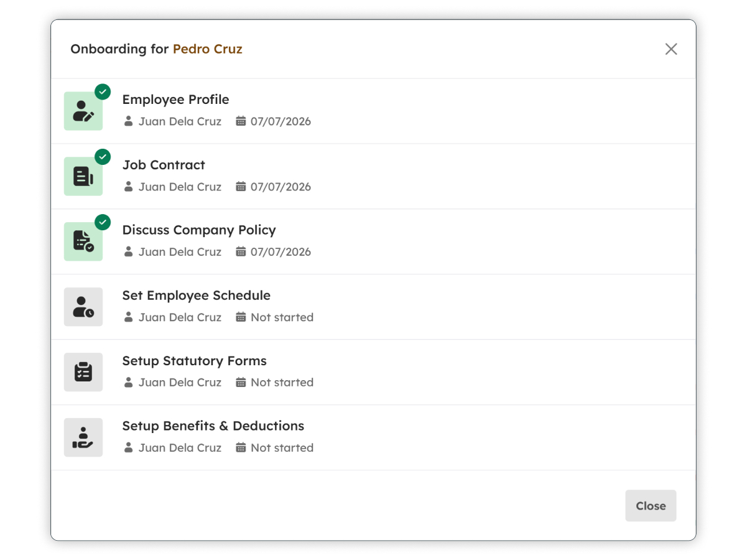This screenshot has height=560, width=747.
Task: Open the Job Contract document icon
Action: (x=83, y=176)
